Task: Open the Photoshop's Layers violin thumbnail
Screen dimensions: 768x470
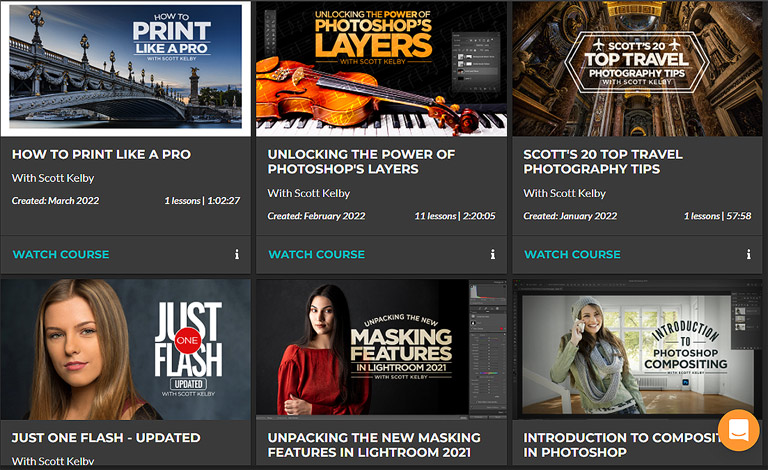Action: 382,69
